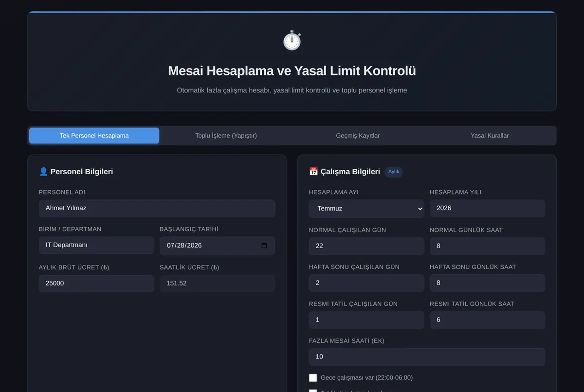Click the Resmi Tatil Çalışılan Gün field

(366, 320)
